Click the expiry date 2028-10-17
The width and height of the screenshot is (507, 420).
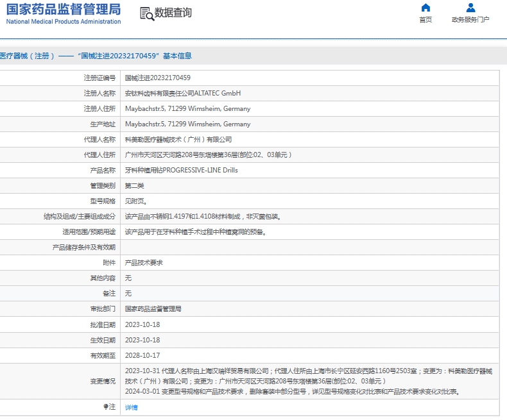tap(142, 355)
